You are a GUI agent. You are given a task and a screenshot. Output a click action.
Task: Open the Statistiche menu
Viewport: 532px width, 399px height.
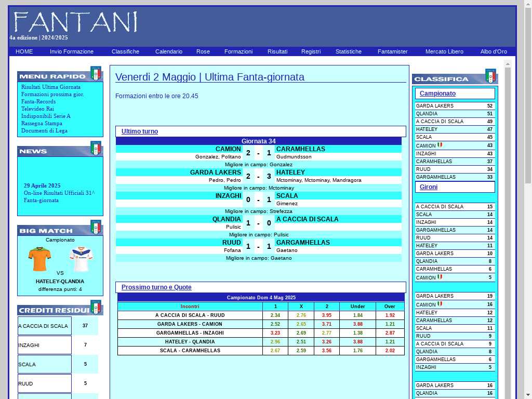click(349, 51)
